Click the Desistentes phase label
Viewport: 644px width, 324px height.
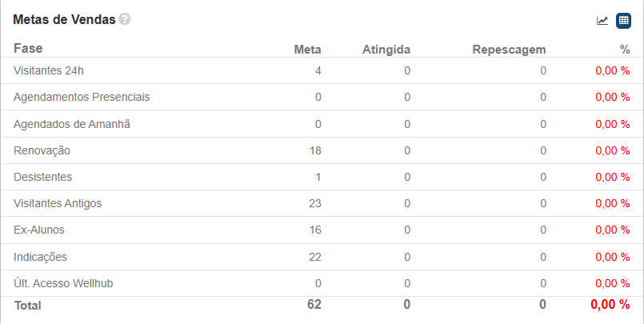pyautogui.click(x=43, y=177)
